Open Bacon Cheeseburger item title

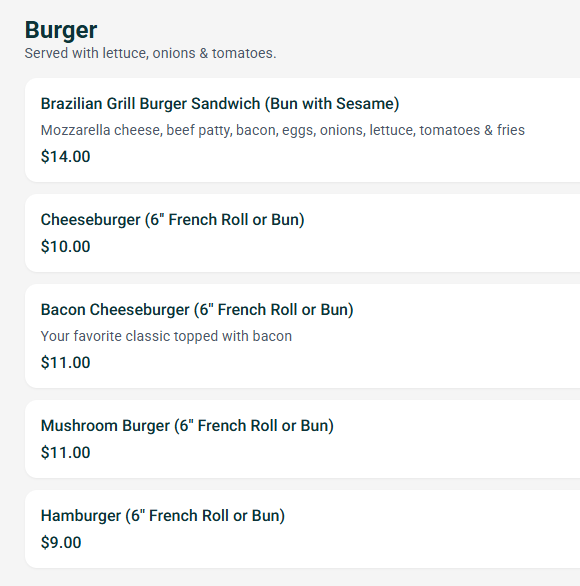click(197, 310)
